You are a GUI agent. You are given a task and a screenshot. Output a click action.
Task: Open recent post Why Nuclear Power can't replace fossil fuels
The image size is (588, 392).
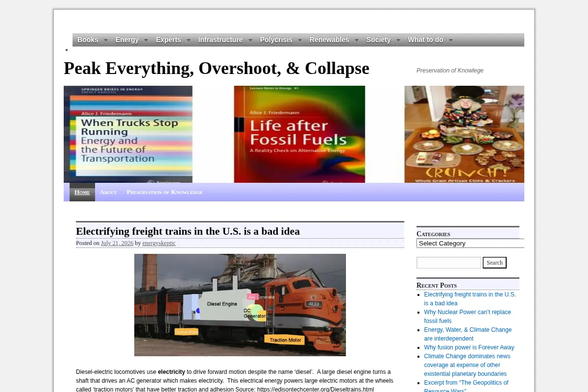click(467, 317)
